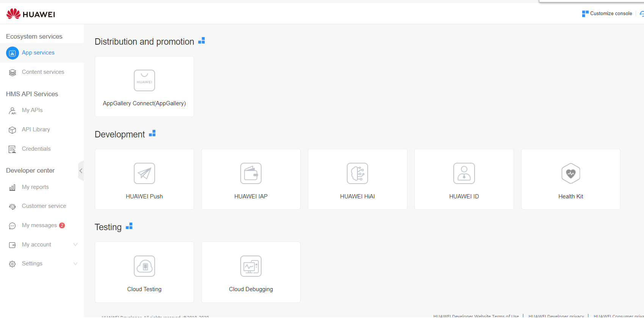
Task: Click grid icon next to Development heading
Action: 152,133
